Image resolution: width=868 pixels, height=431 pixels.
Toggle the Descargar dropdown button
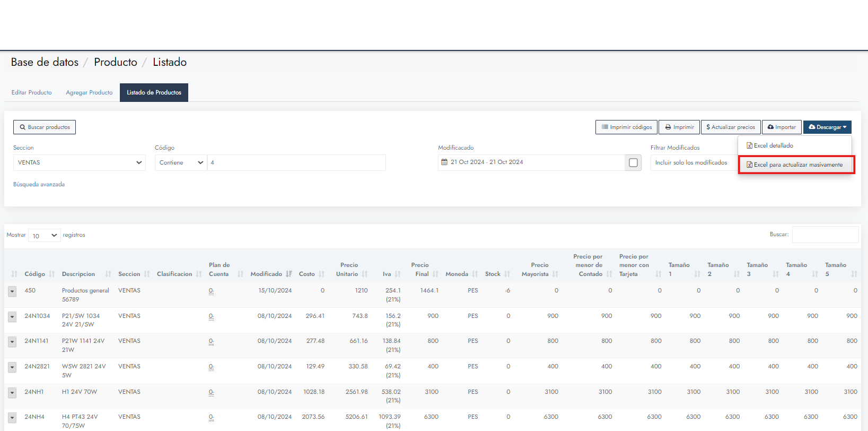point(827,127)
